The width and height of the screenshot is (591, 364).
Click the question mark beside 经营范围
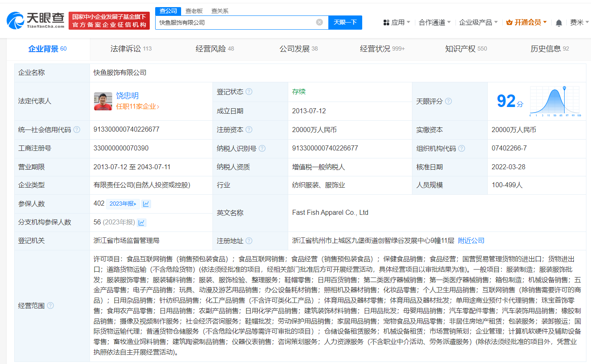coord(50,305)
